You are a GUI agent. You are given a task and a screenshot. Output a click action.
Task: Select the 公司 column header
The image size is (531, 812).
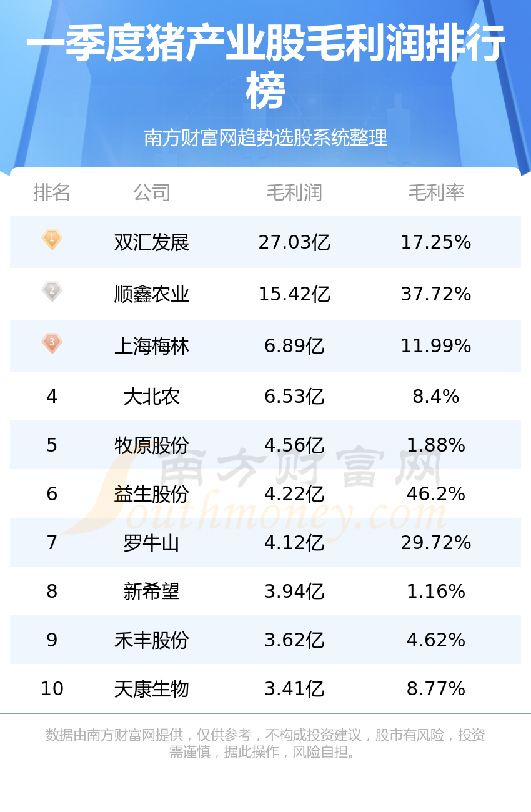[152, 192]
